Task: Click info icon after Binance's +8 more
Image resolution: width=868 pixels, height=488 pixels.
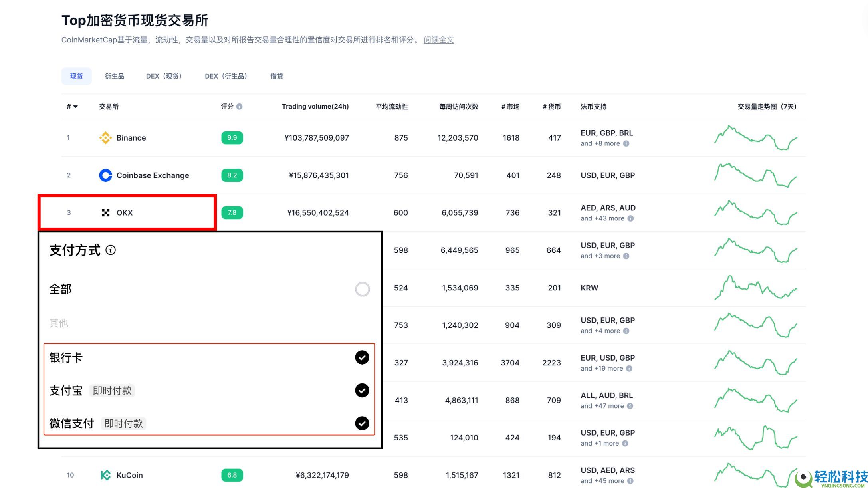Action: point(626,143)
